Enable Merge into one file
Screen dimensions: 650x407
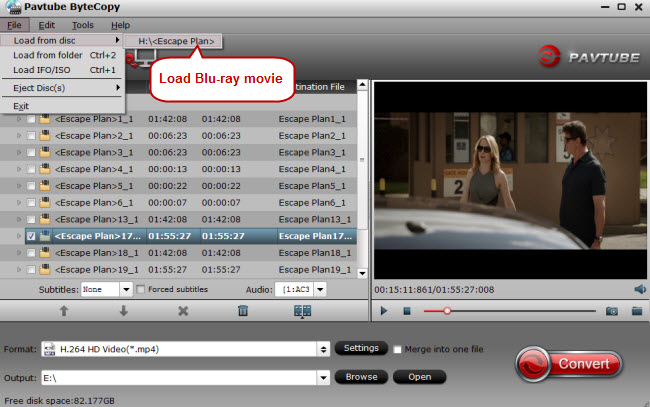(x=397, y=349)
